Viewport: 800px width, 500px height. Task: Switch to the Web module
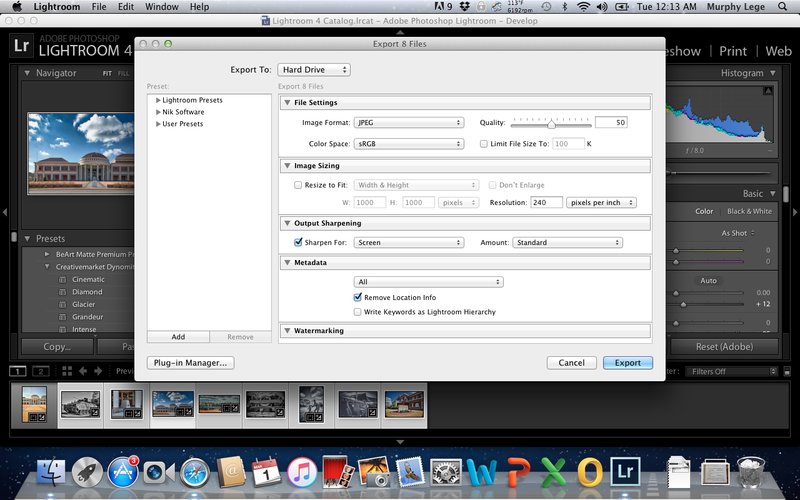[x=779, y=51]
